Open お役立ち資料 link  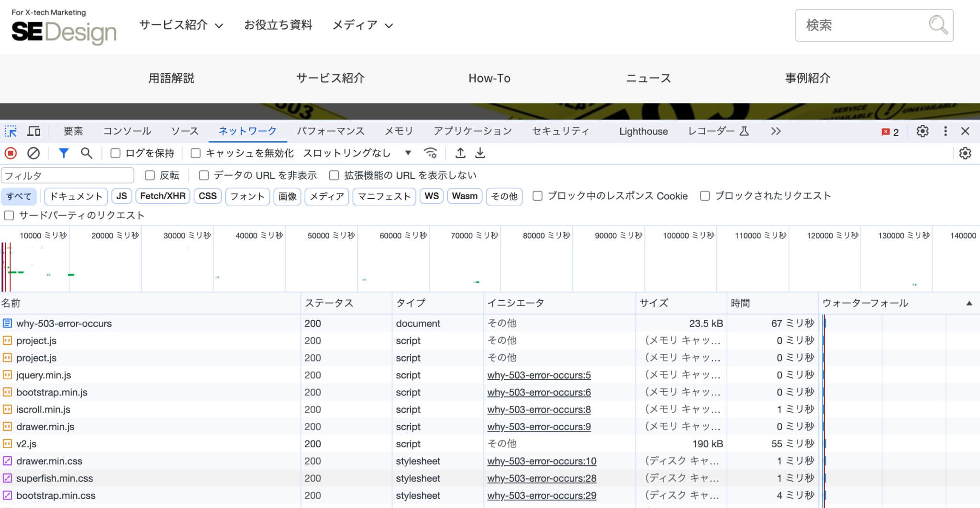[278, 25]
